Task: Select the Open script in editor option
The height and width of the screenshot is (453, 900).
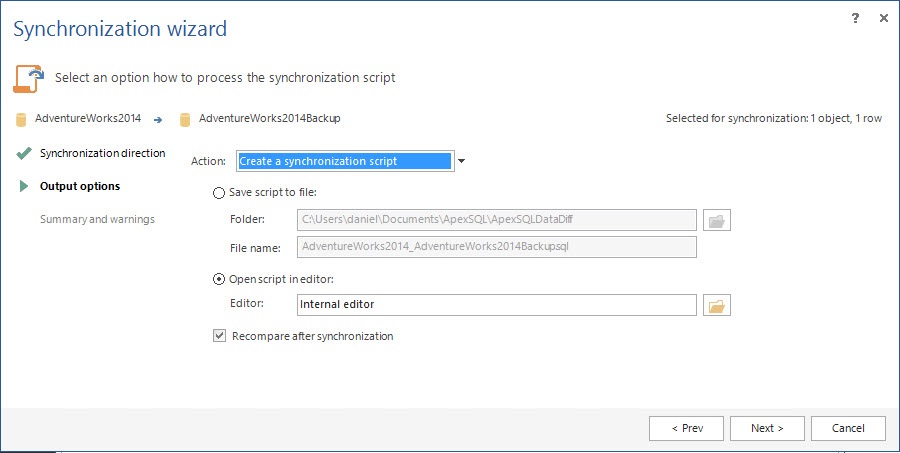Action: (x=219, y=279)
